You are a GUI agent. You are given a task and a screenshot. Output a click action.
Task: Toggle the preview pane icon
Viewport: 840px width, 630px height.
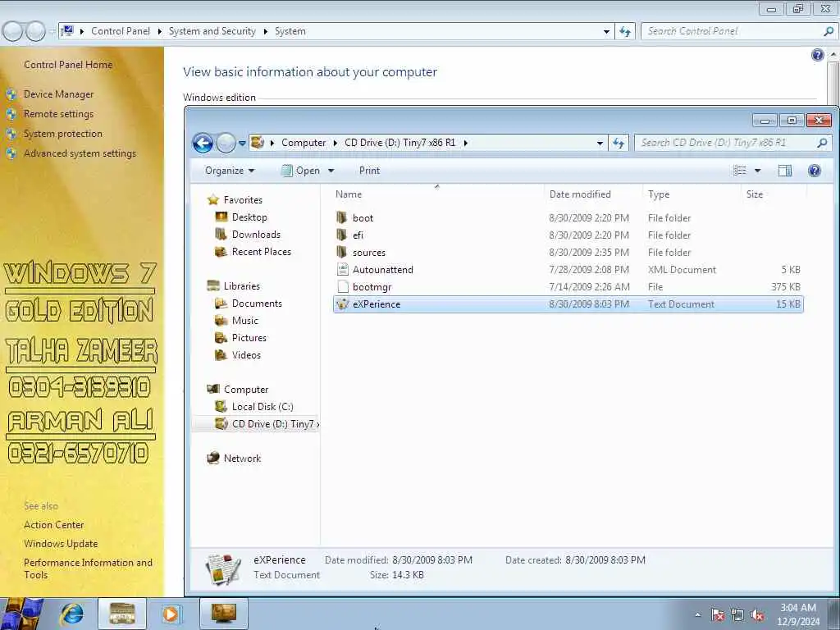pyautogui.click(x=785, y=171)
